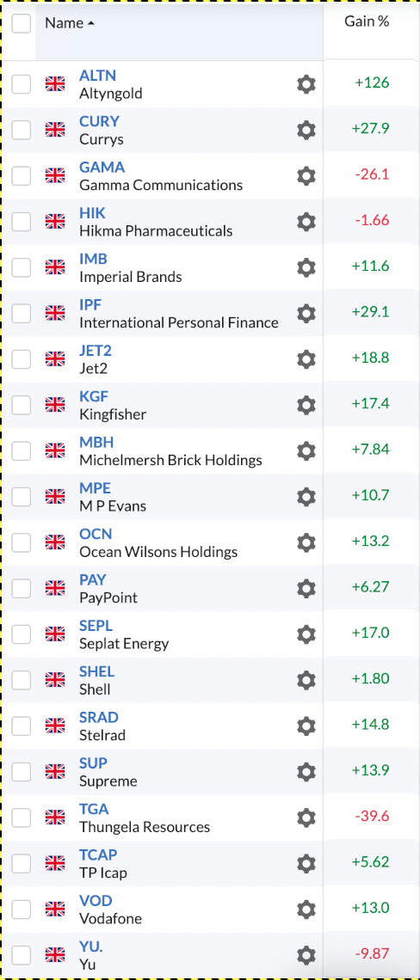Screen dimensions: 420x980
Task: Open gear options for Jet2
Action: (306, 359)
